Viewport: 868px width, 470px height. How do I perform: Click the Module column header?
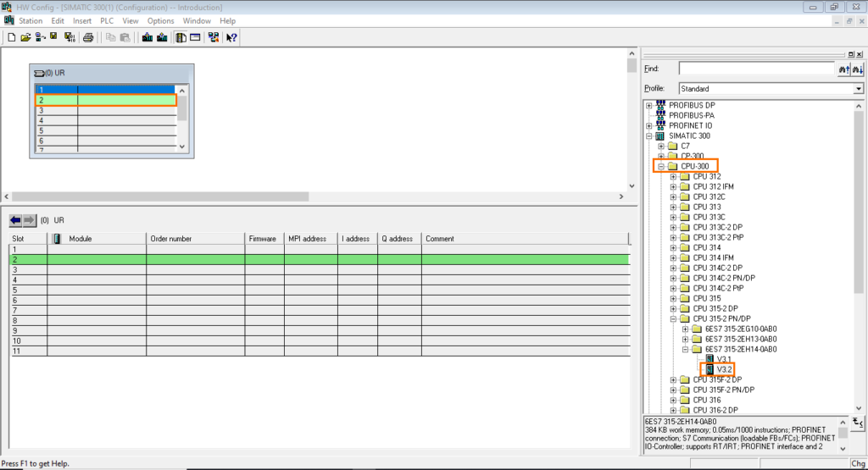(x=97, y=239)
